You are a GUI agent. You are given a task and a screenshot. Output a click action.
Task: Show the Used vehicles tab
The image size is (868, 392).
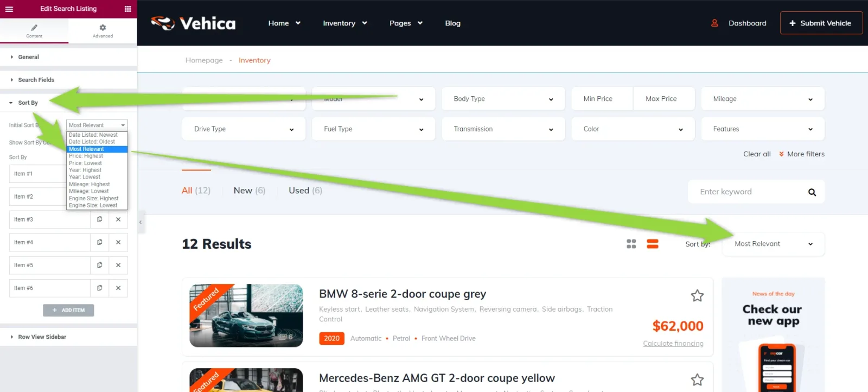305,191
